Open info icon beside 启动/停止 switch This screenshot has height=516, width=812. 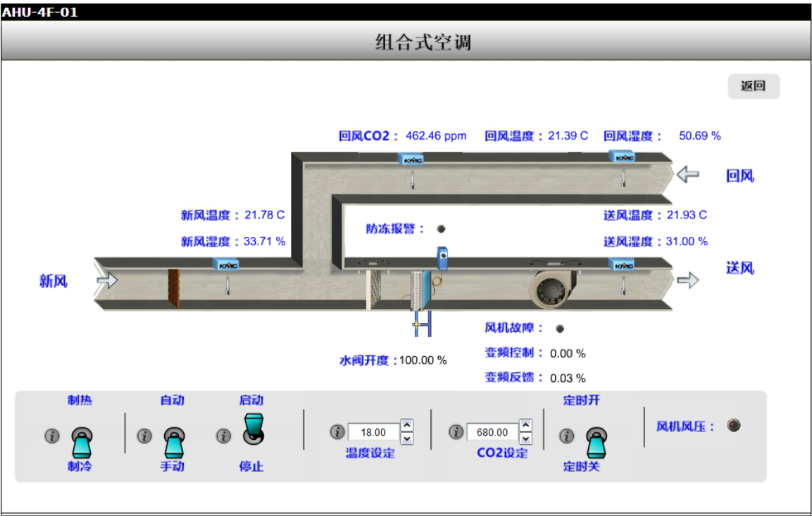(224, 436)
